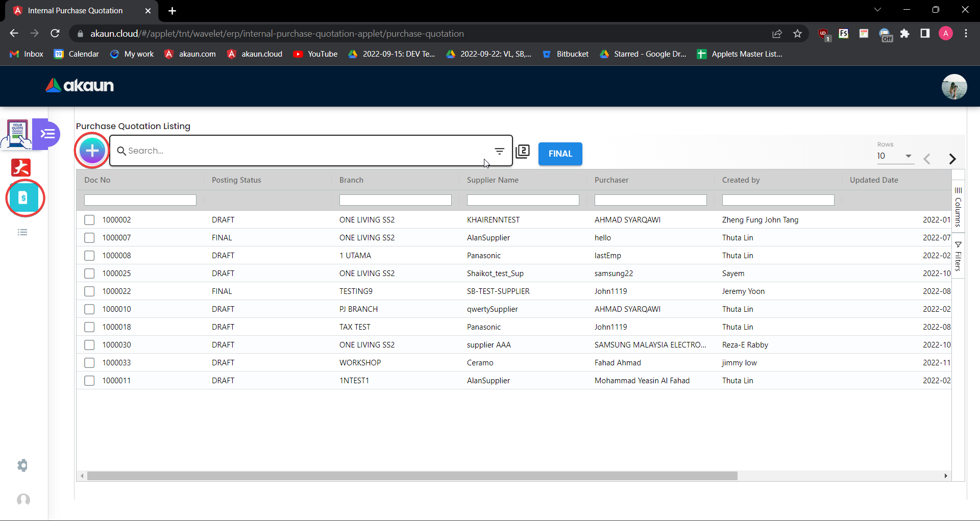980x521 pixels.
Task: Open the settings gear in sidebar
Action: (22, 465)
